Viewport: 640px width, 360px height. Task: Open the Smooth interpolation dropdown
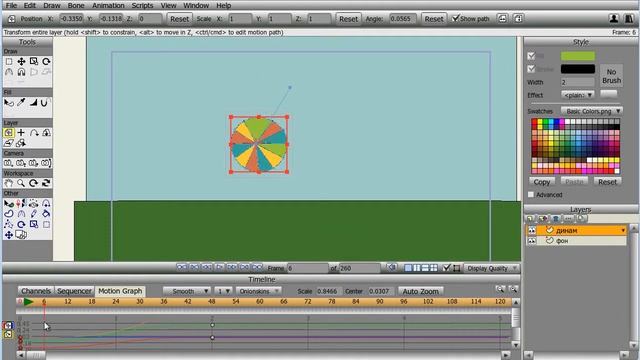[x=187, y=291]
